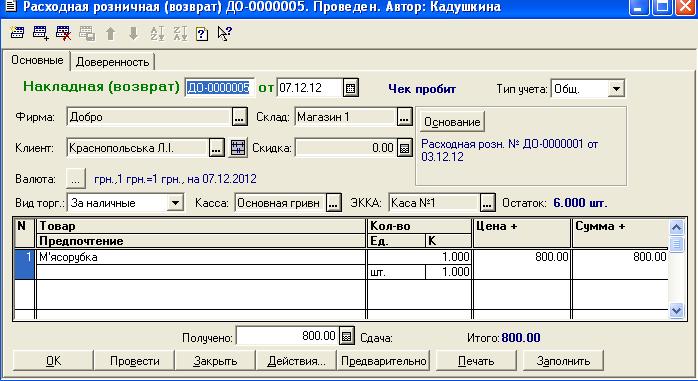698x381 pixels.
Task: Click the sort ascending A-Z icon
Action: [157, 34]
